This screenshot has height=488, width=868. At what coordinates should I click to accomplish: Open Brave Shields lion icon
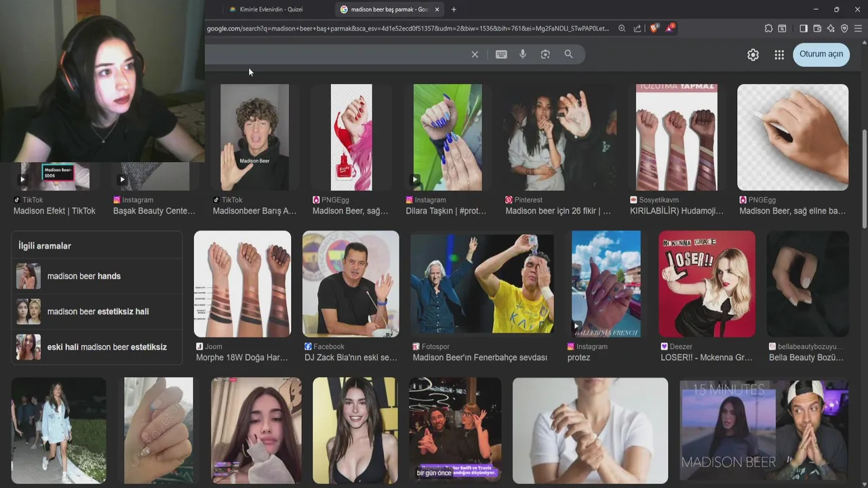654,28
